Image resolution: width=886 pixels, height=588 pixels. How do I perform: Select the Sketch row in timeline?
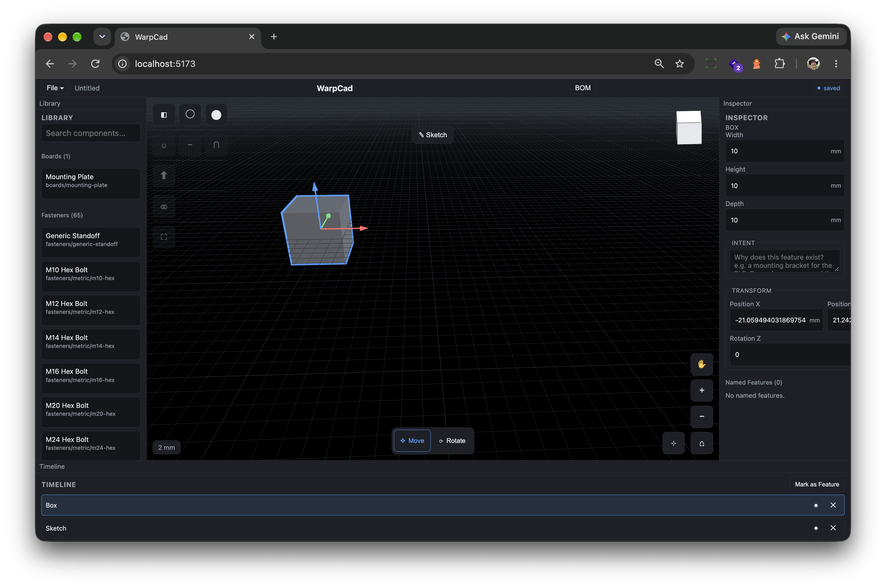coord(443,528)
